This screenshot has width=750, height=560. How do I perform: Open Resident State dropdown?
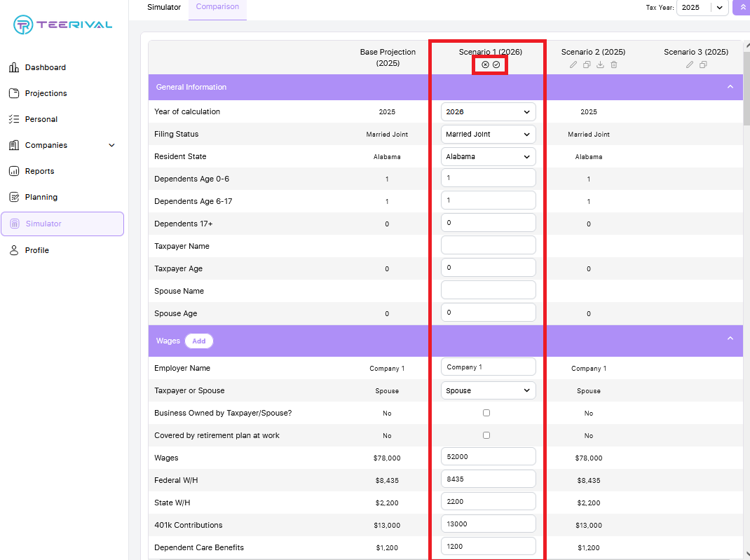click(x=488, y=157)
